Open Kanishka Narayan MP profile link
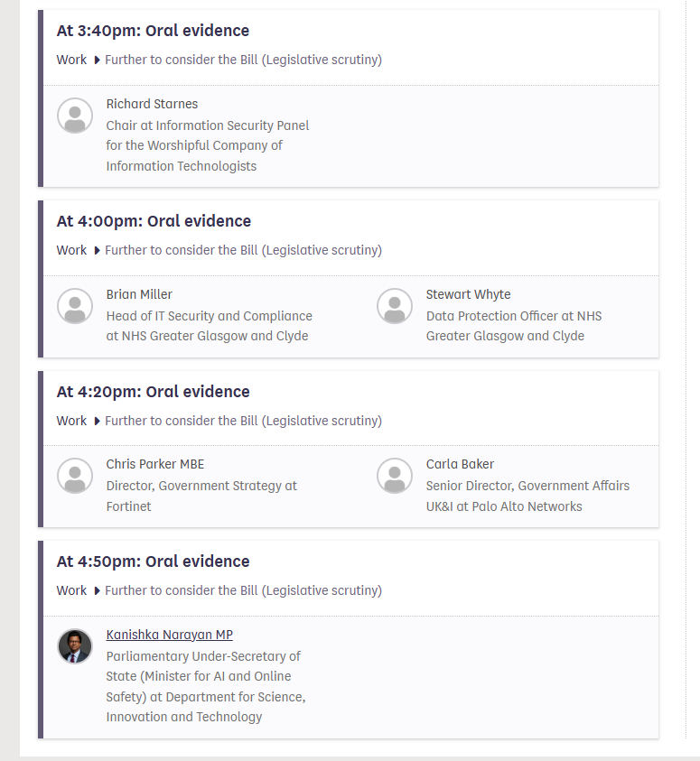 (169, 635)
